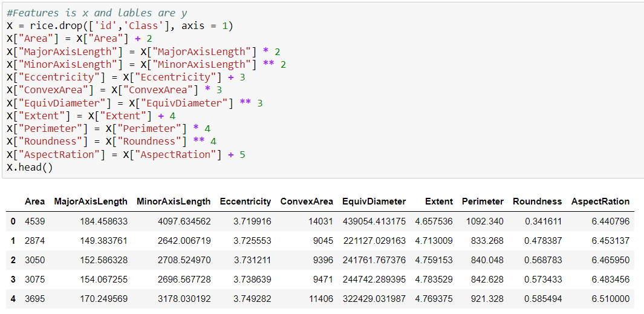Screen dimensions: 644x314
Task: Select Extent value 4.759153
Action: 434,260
